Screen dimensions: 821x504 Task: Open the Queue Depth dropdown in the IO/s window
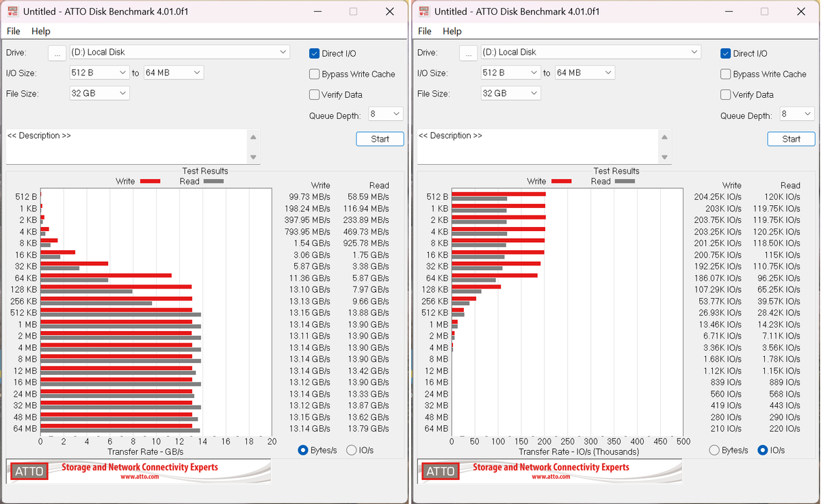pos(796,114)
